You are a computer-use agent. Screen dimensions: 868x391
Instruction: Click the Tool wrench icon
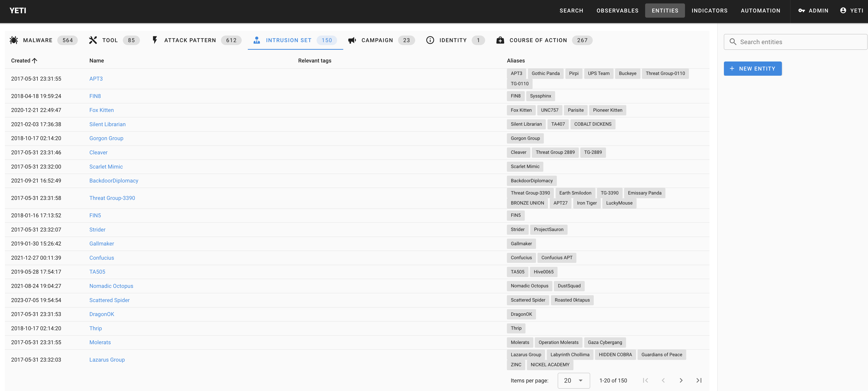(x=93, y=40)
